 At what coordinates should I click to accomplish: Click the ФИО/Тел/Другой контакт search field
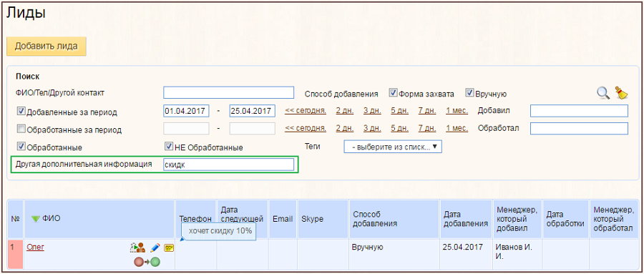pos(229,93)
